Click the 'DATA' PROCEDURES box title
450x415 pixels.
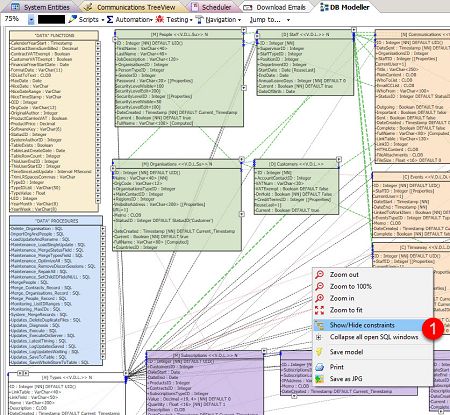[56, 221]
